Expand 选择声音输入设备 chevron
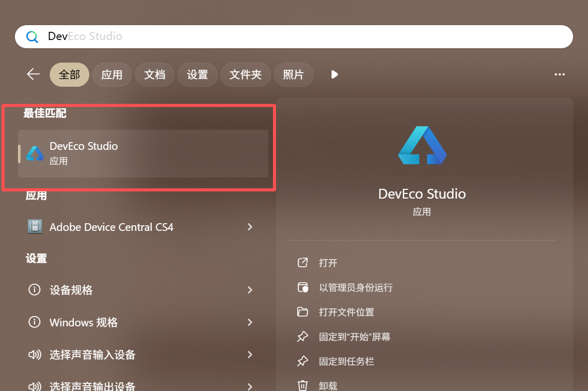This screenshot has width=588, height=391. (x=250, y=354)
